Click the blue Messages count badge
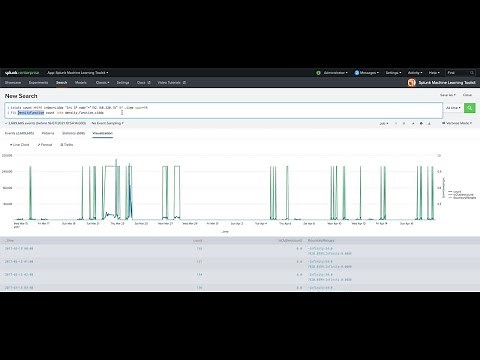Viewport: 480px width, 360px height. [x=356, y=73]
